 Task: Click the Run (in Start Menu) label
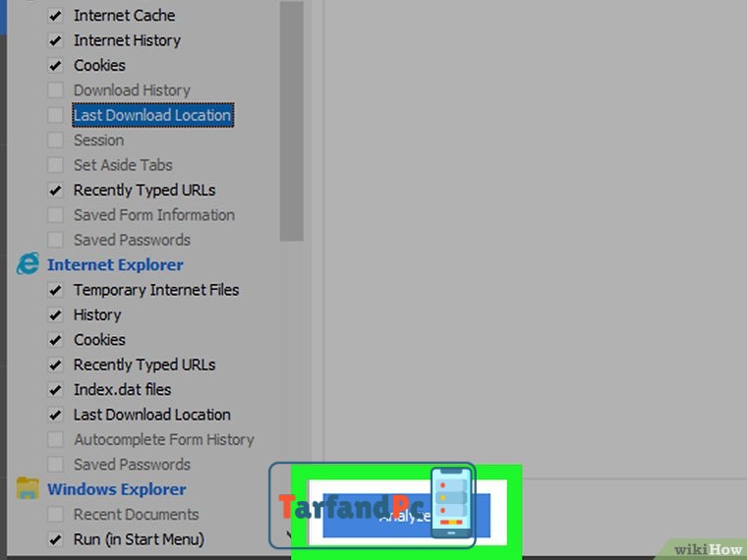139,539
